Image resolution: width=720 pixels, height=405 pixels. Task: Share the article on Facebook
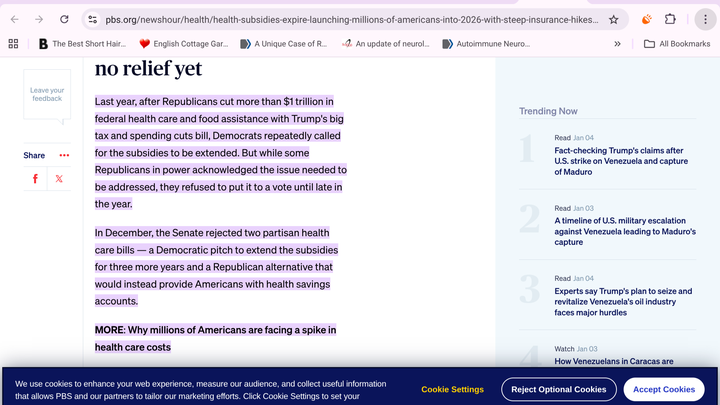tap(35, 179)
